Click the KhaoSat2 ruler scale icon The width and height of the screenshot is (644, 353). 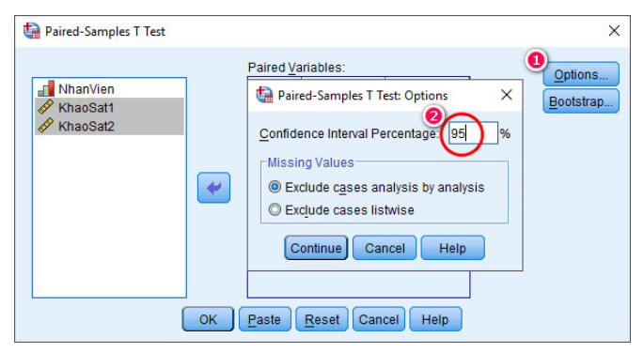pos(46,126)
